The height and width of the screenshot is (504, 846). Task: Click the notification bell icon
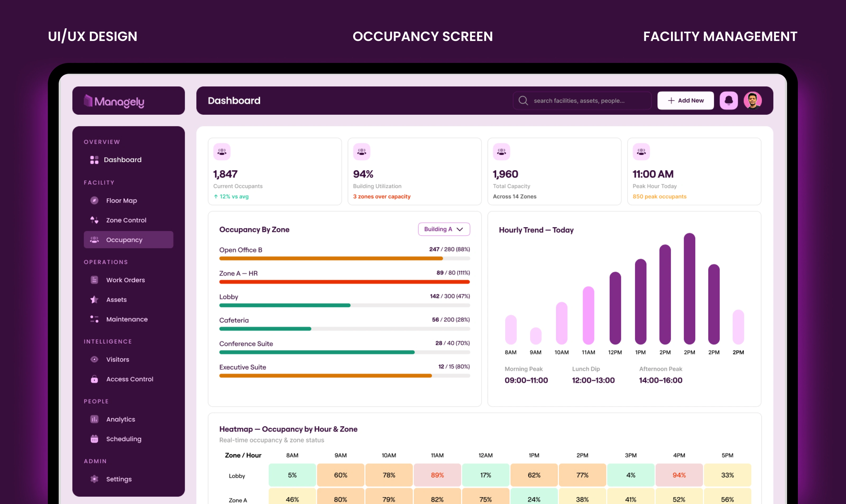(x=729, y=100)
